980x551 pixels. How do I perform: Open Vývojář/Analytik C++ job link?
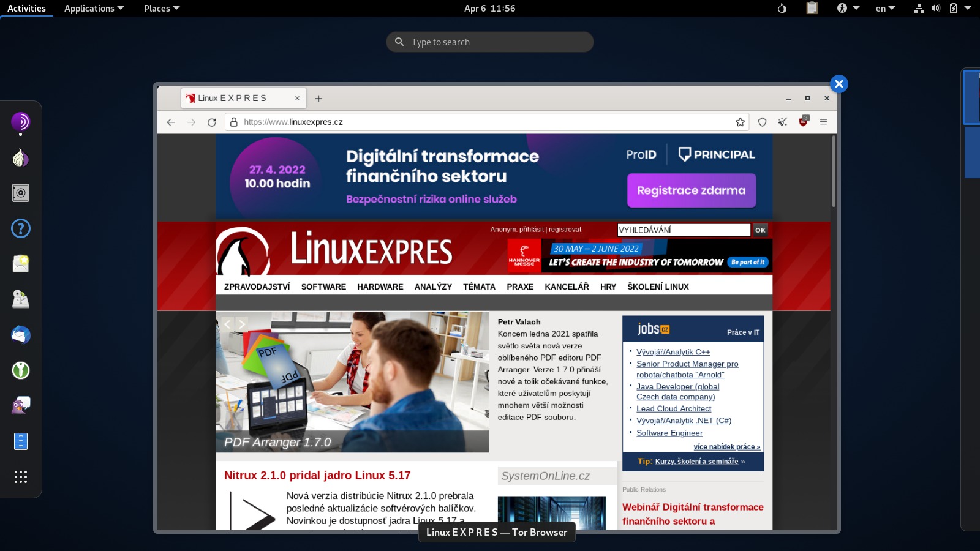pos(673,352)
